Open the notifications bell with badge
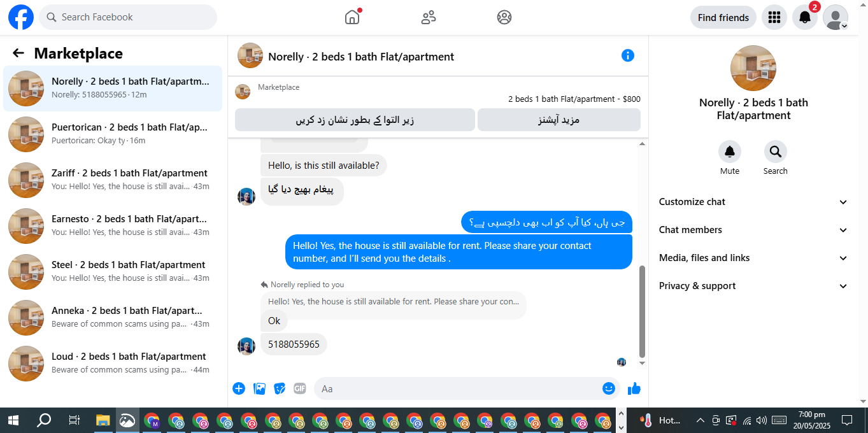This screenshot has width=868, height=433. [x=805, y=17]
